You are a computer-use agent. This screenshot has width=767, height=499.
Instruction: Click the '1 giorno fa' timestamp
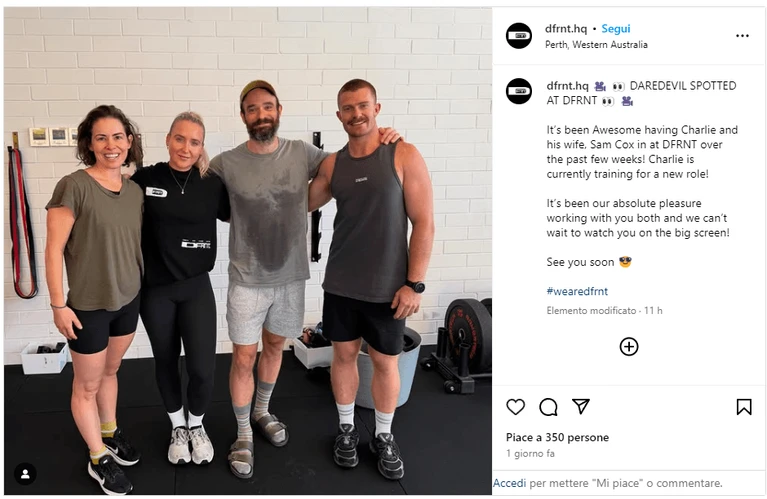(x=530, y=454)
